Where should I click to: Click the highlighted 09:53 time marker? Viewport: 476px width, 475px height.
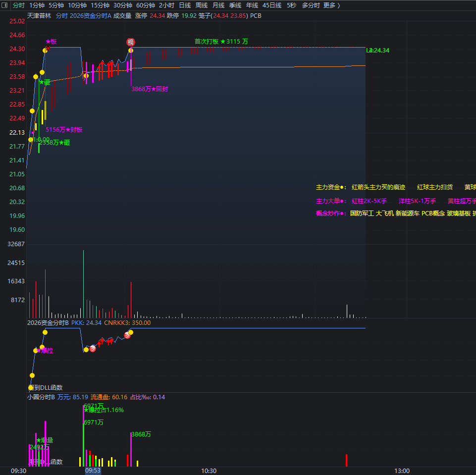pos(93,471)
